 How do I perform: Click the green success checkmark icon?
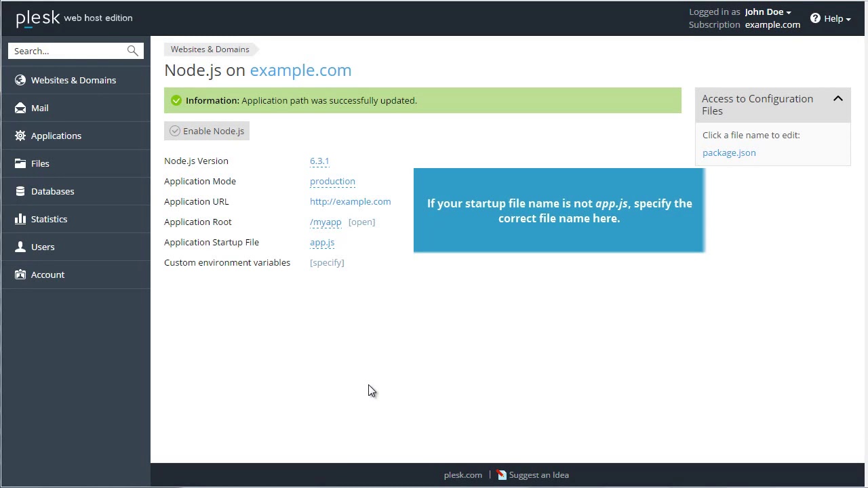point(176,100)
